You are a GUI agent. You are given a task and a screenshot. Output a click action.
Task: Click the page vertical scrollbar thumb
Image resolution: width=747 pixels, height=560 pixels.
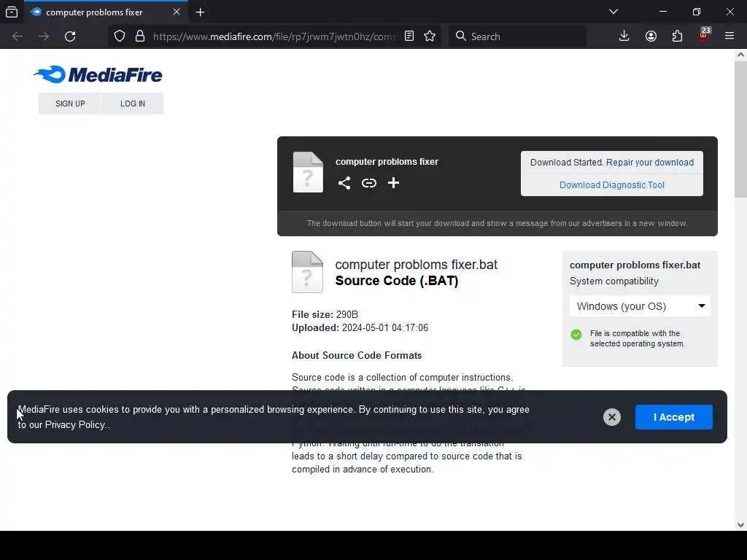(x=740, y=128)
